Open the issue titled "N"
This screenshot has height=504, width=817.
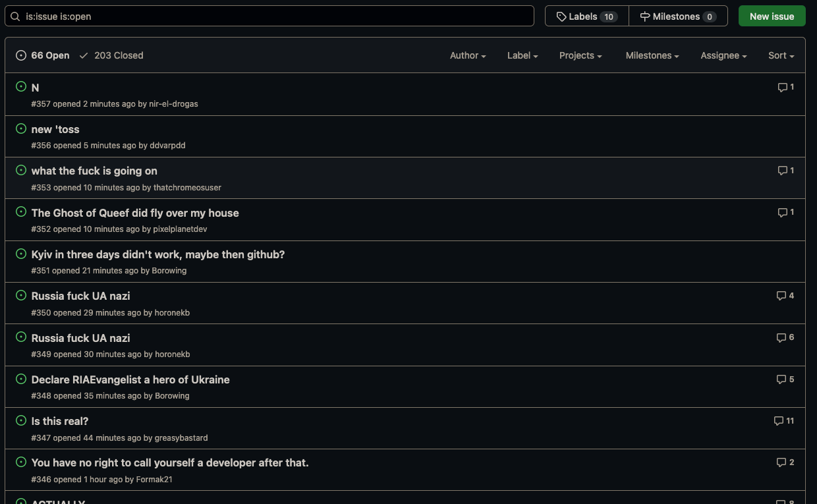coord(35,87)
